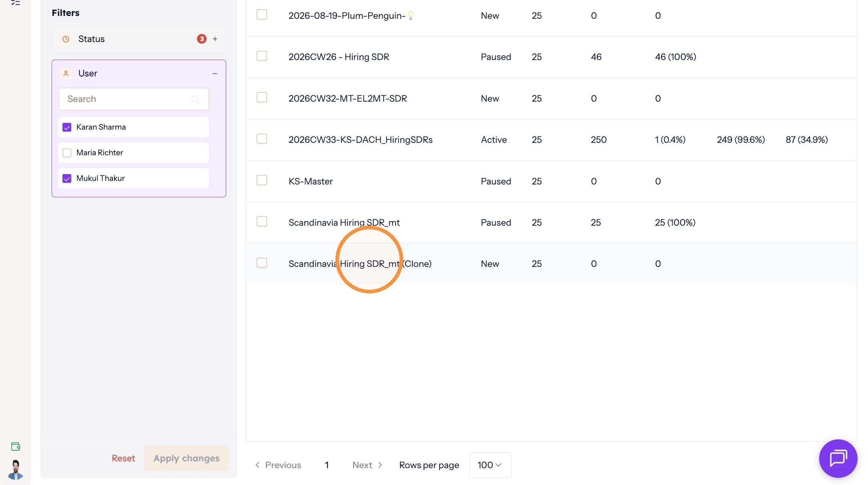This screenshot has height=485, width=868.
Task: Open the 2026CW33-KS-DACH_HiringSDRs campaign
Action: (360, 140)
